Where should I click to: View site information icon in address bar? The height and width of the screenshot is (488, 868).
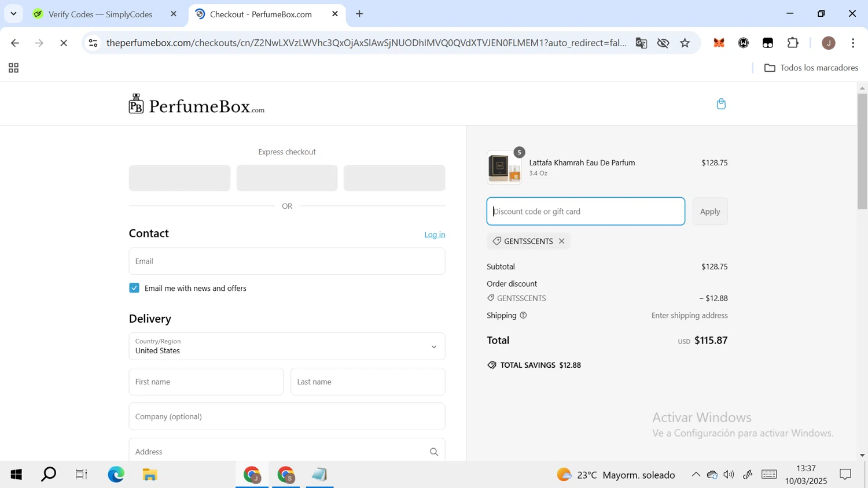[93, 43]
